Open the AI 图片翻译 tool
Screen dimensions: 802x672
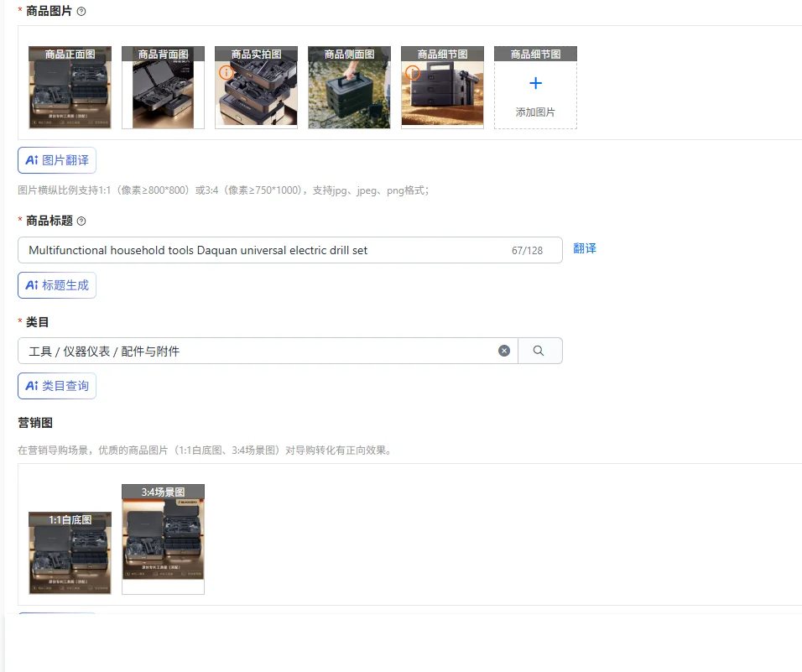point(57,160)
